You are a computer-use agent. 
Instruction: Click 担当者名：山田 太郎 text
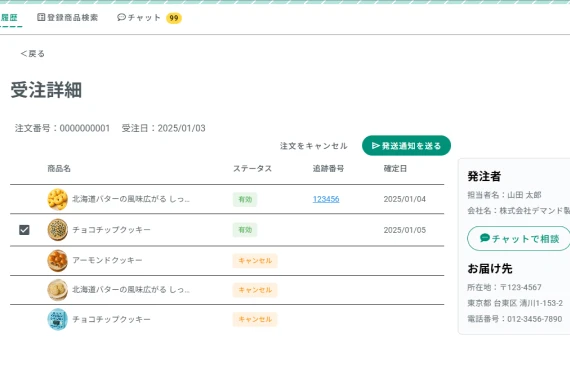coord(504,195)
